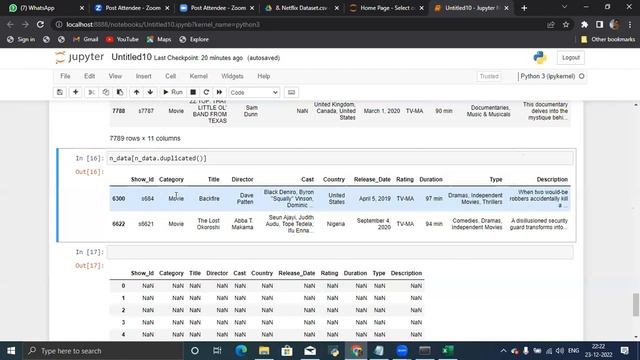Open the Insert menu
Viewport: 640px width, 360px height.
(x=144, y=76)
